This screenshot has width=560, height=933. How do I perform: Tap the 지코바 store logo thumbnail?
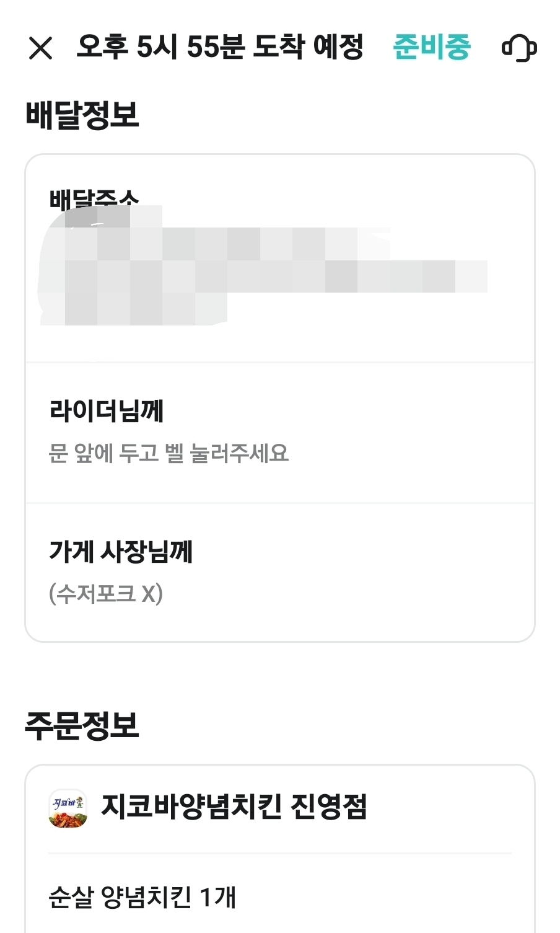(68, 808)
